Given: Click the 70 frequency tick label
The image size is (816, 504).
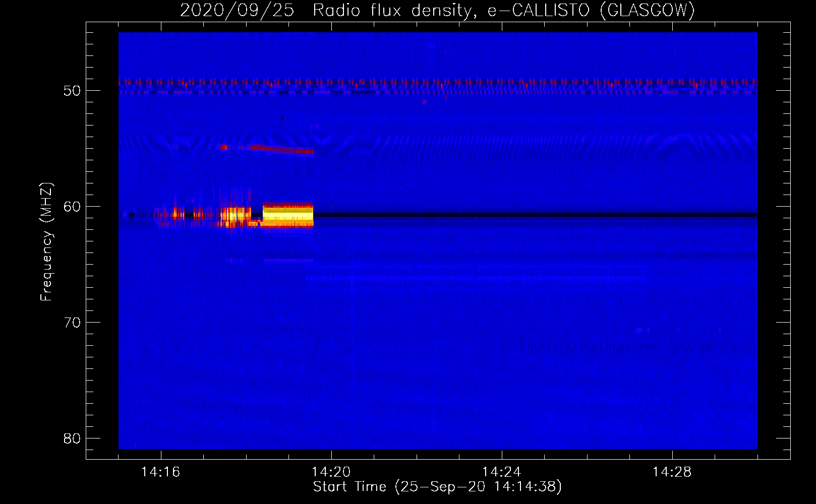Looking at the screenshot, I should [x=72, y=323].
